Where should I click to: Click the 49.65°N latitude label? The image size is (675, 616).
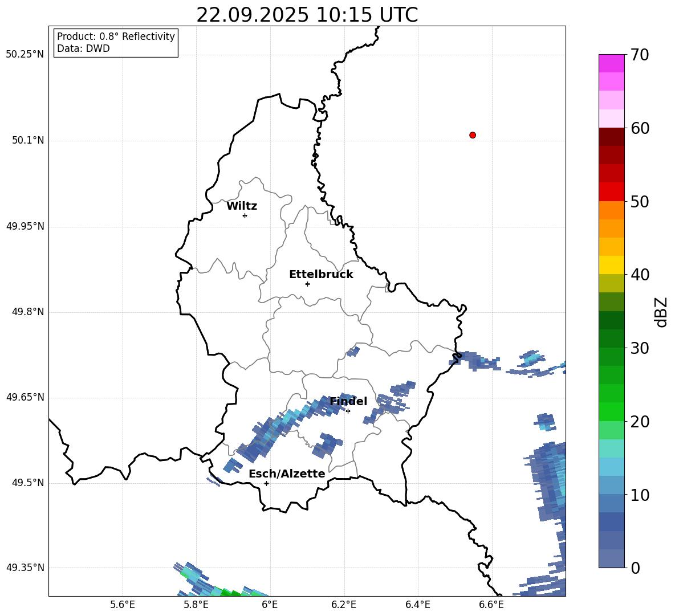click(25, 397)
